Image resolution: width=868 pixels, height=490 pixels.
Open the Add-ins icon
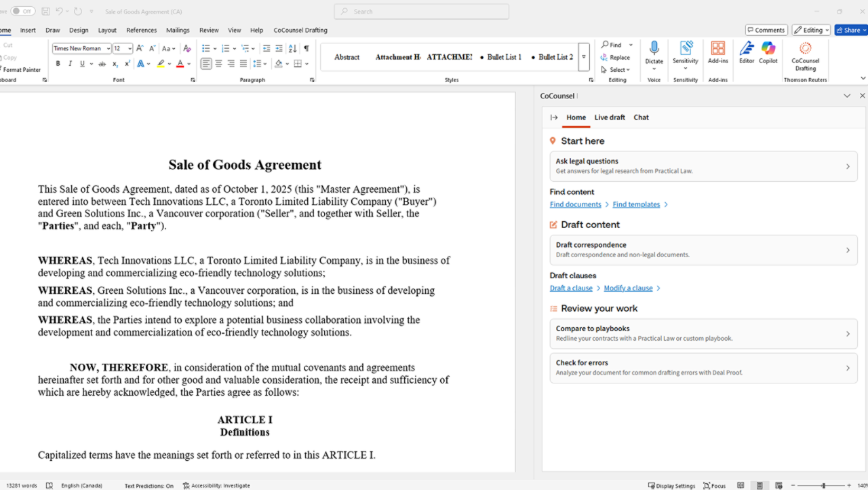coord(717,50)
